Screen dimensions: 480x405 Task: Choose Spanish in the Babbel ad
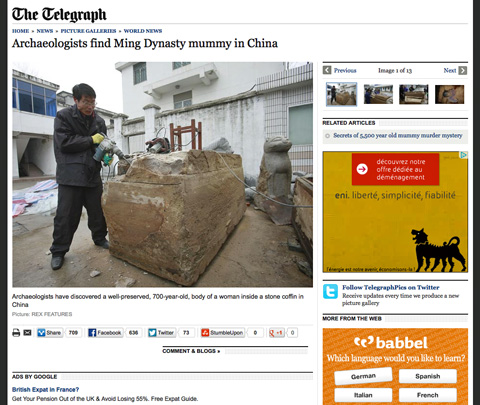click(428, 376)
